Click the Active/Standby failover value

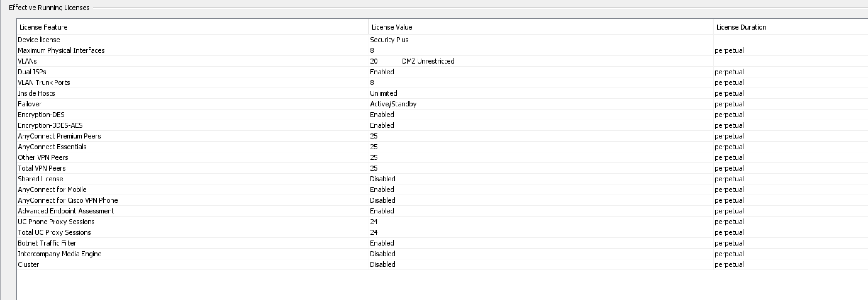(x=393, y=104)
